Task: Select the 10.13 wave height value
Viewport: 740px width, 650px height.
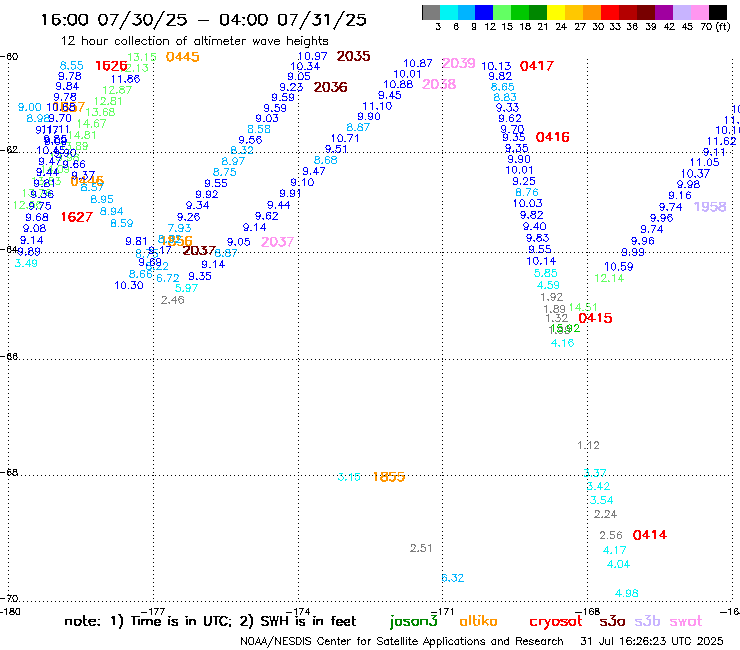Action: tap(496, 66)
